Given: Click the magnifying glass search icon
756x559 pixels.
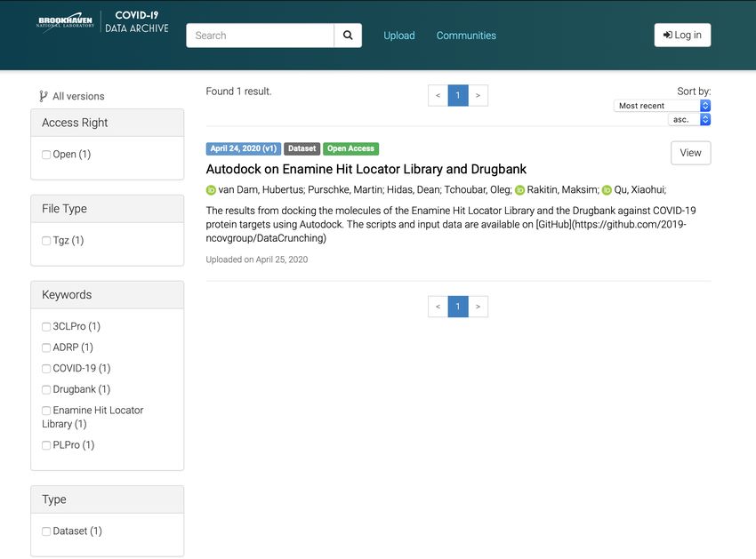Looking at the screenshot, I should (348, 36).
